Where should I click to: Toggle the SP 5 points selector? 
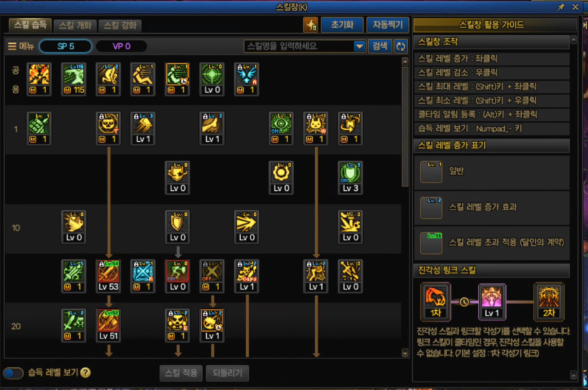tap(66, 46)
